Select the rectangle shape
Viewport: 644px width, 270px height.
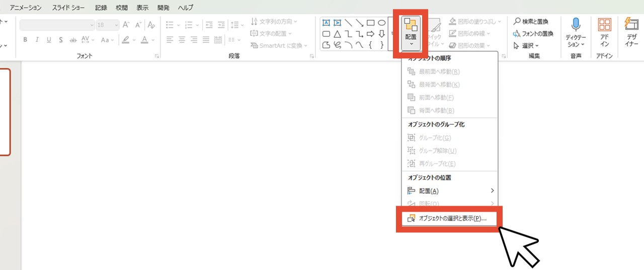[370, 23]
